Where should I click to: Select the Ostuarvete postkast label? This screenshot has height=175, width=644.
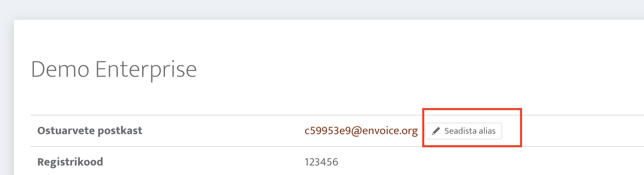coord(90,131)
